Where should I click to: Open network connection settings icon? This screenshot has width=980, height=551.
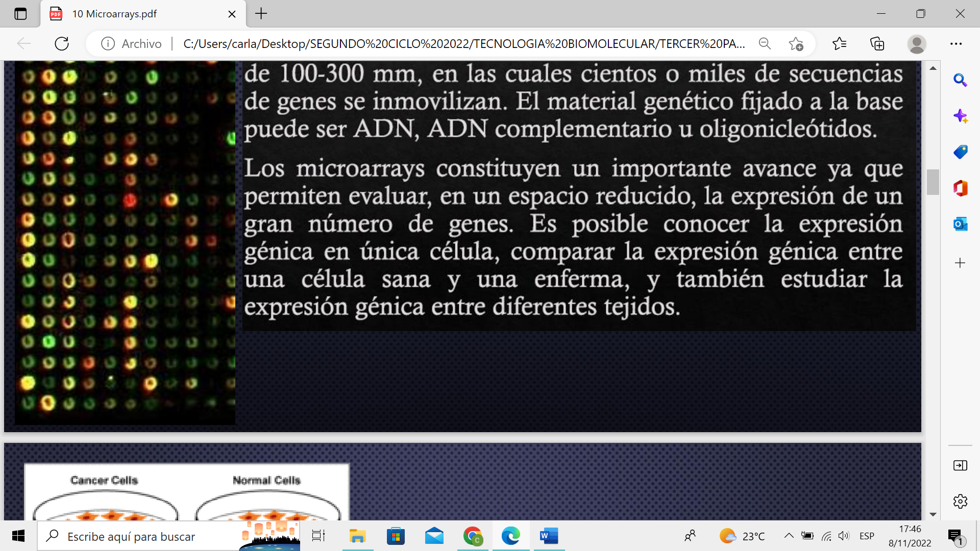[826, 536]
